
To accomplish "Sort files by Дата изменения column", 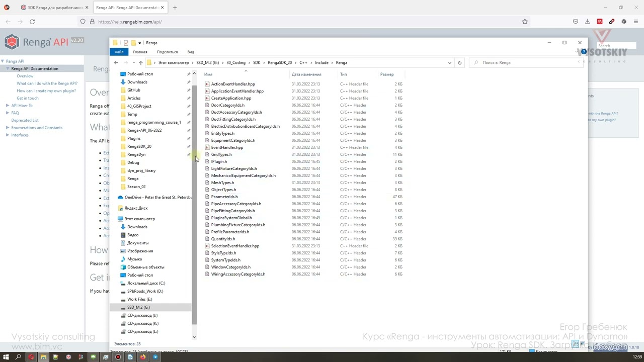I will pos(306,74).
